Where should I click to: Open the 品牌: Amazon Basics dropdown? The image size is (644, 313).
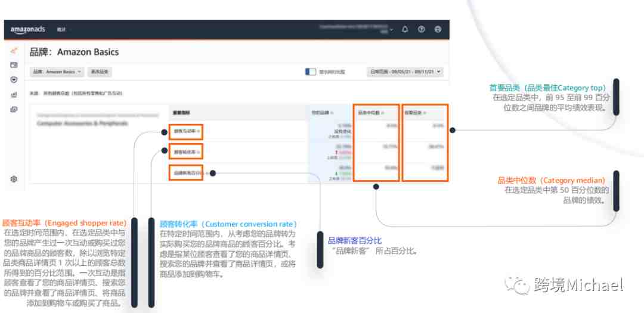tap(57, 72)
